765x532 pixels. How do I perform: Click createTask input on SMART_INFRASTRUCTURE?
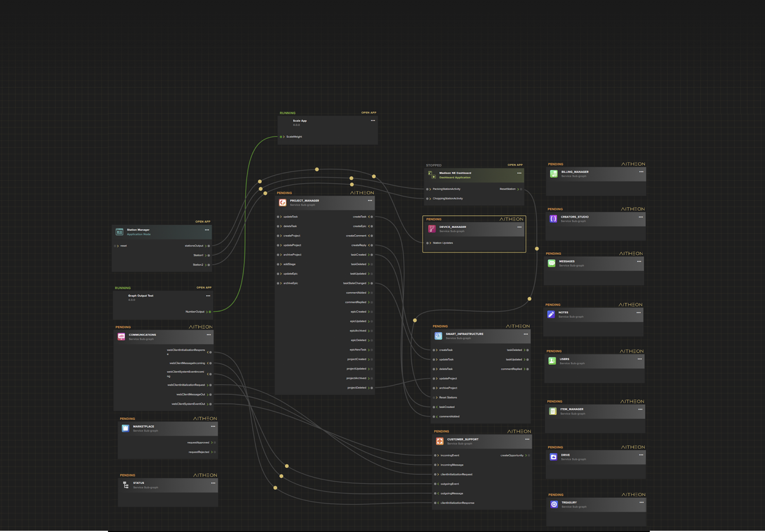point(434,350)
